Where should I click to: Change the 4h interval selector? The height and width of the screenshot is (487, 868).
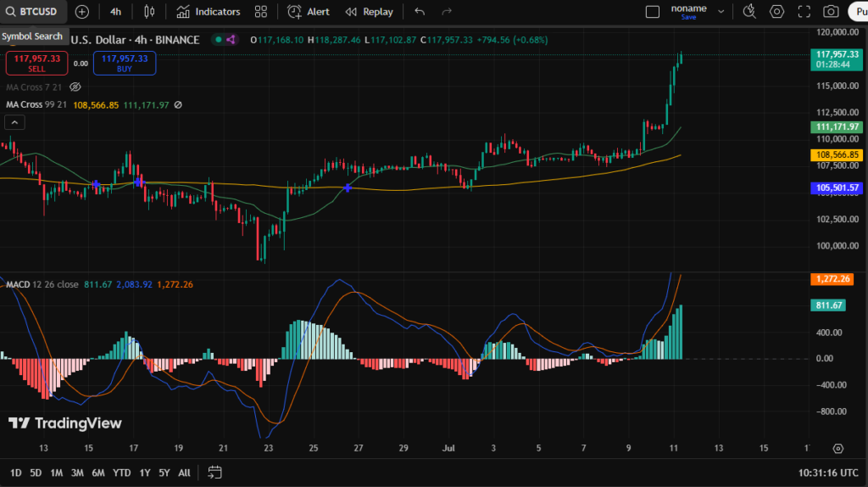(x=115, y=12)
